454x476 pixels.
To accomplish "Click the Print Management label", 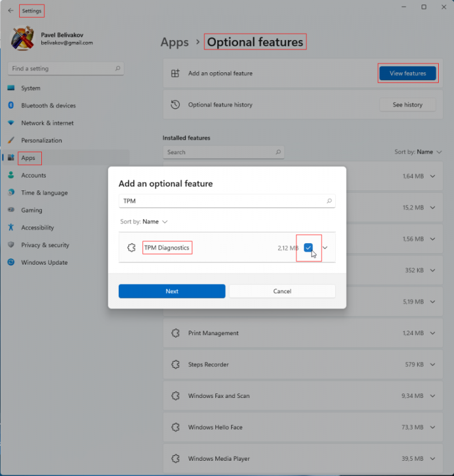I will pos(213,333).
